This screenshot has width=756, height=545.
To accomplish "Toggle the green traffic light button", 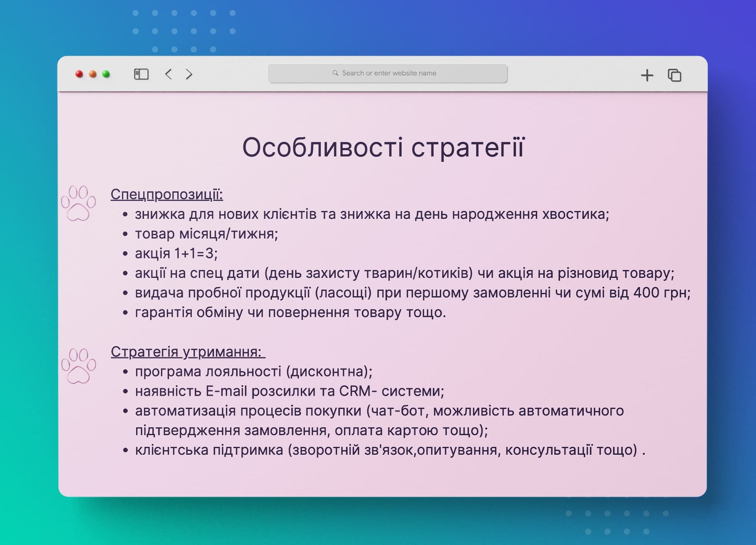I will (107, 74).
